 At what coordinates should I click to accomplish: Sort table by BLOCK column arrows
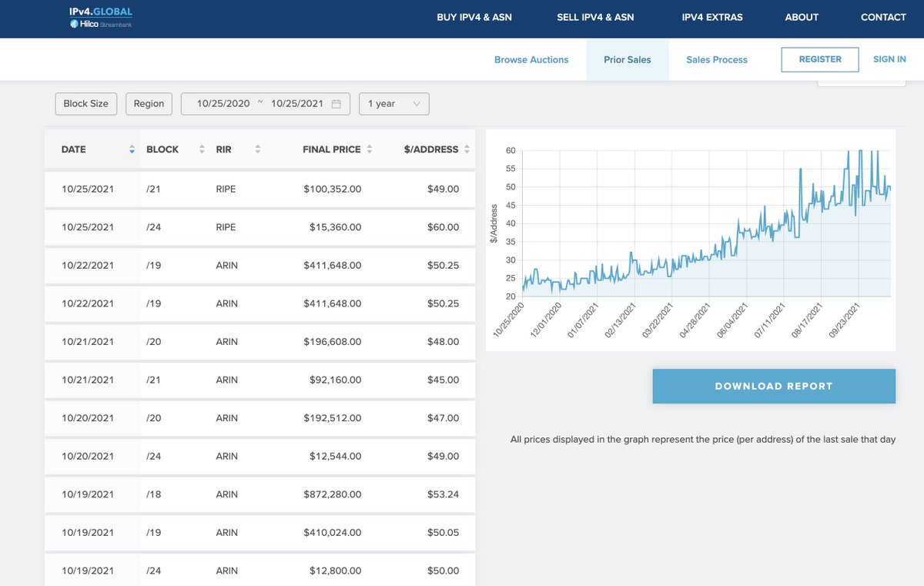202,149
